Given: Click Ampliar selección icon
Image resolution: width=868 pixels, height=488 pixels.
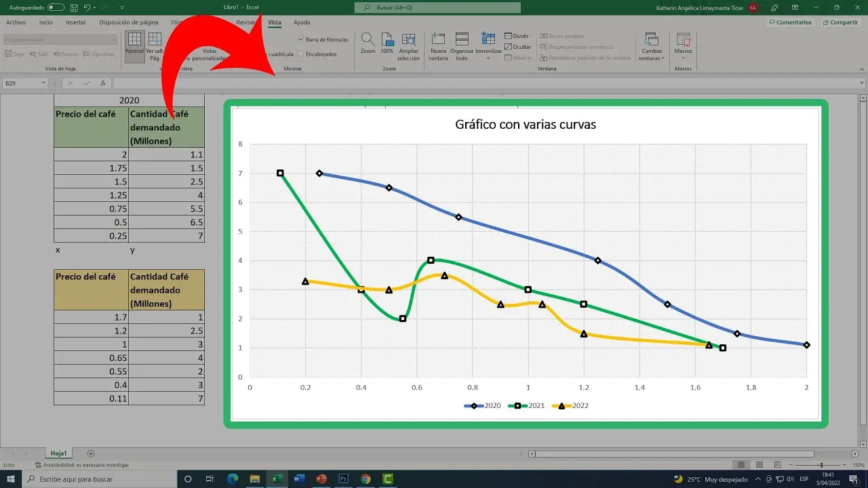Looking at the screenshot, I should click(x=408, y=41).
